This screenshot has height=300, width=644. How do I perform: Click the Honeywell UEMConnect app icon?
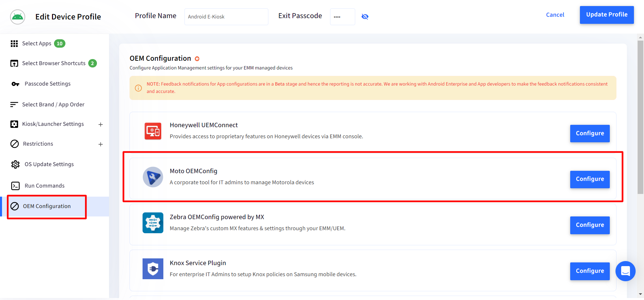(x=153, y=131)
